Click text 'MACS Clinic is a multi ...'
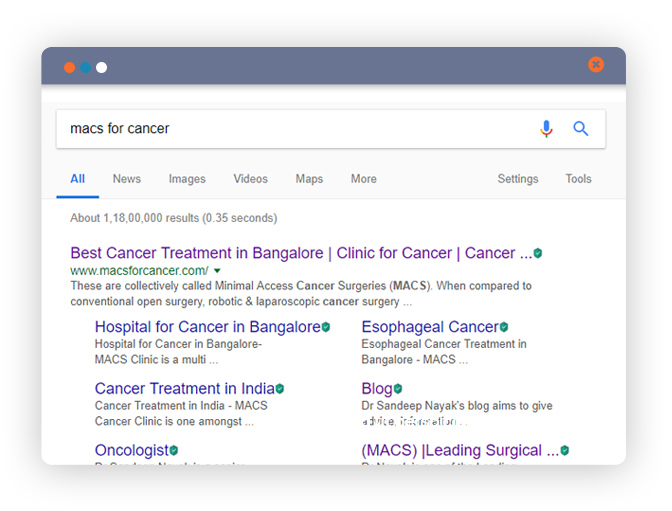This screenshot has height=511, width=672. (156, 360)
